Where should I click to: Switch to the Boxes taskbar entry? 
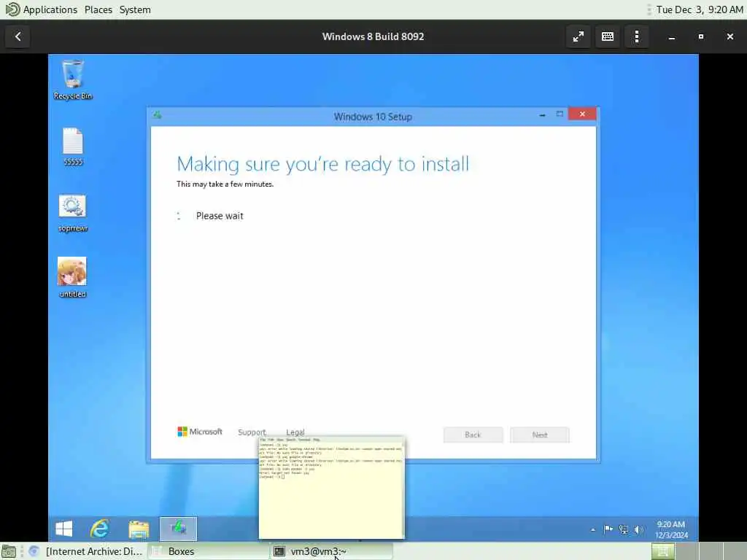pyautogui.click(x=208, y=551)
